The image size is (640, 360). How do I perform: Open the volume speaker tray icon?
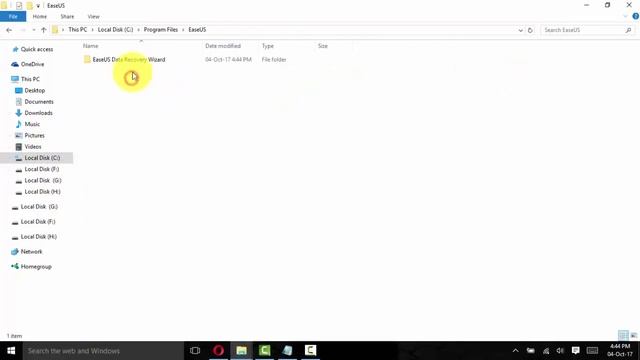tap(560, 351)
